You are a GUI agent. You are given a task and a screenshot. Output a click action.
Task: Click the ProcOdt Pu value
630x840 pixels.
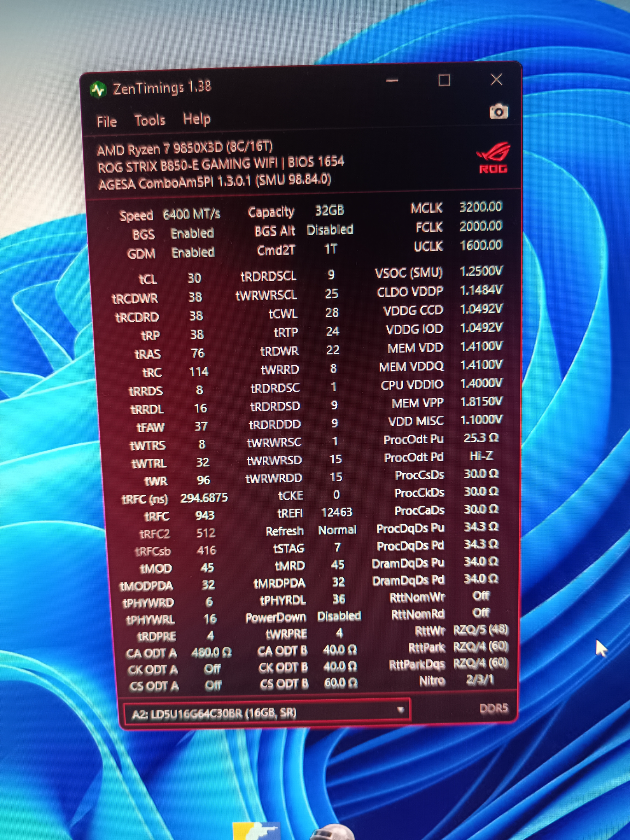tap(481, 438)
